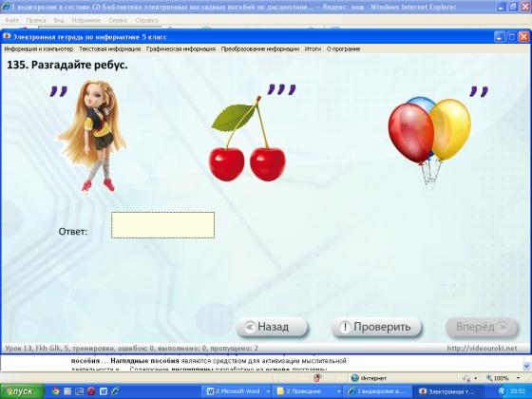Click the browser scrollbar down arrow
The width and height of the screenshot is (532, 399).
pyautogui.click(x=526, y=366)
